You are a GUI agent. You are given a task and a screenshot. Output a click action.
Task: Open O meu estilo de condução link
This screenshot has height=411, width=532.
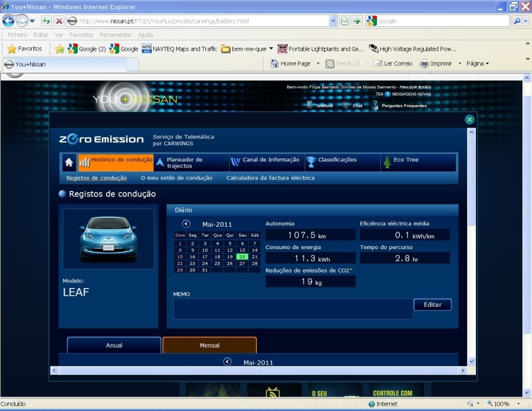[177, 178]
